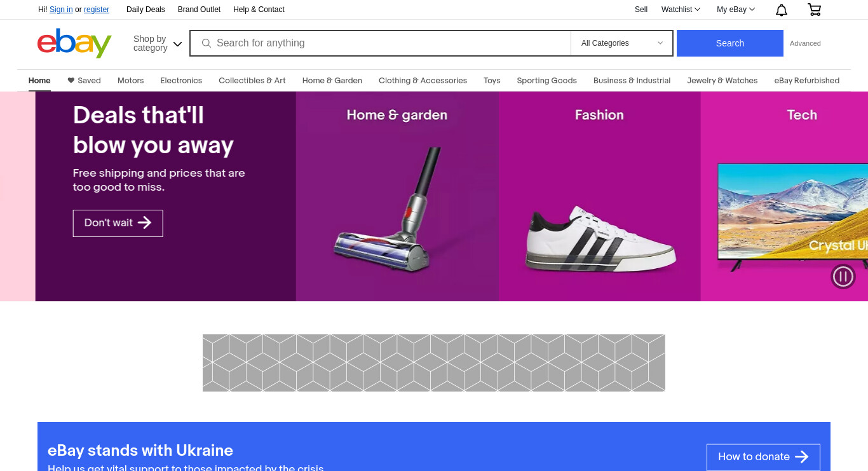Open the Daily Deals link
This screenshot has width=868, height=471.
[146, 10]
